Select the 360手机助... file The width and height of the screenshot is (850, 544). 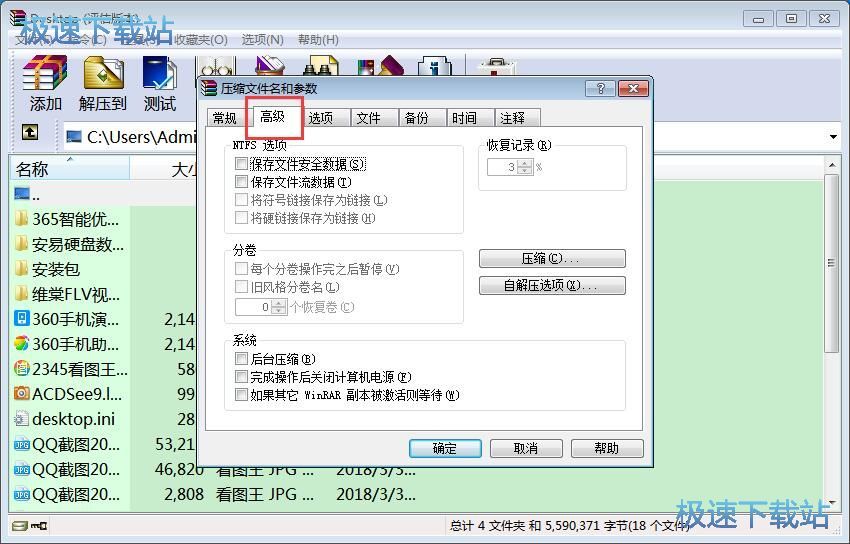coord(66,344)
